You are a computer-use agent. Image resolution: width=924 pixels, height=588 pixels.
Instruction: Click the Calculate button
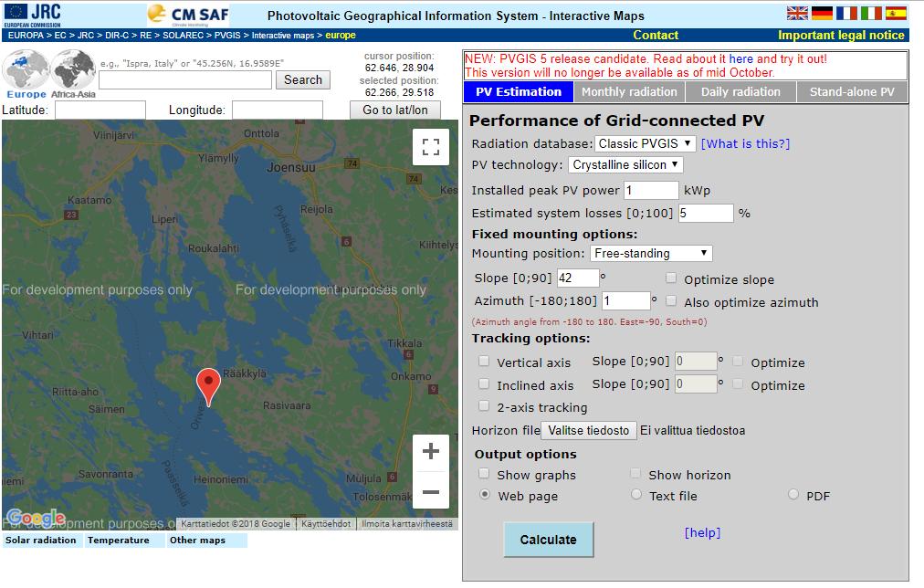pos(549,540)
